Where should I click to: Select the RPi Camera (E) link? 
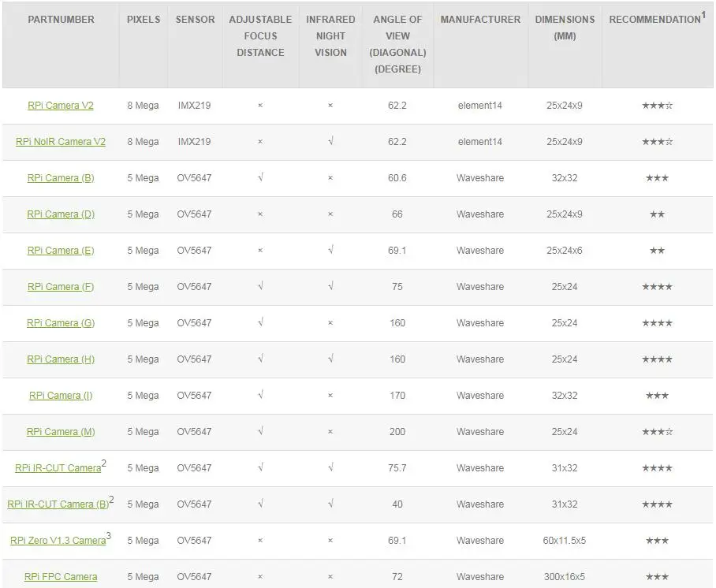(x=61, y=251)
